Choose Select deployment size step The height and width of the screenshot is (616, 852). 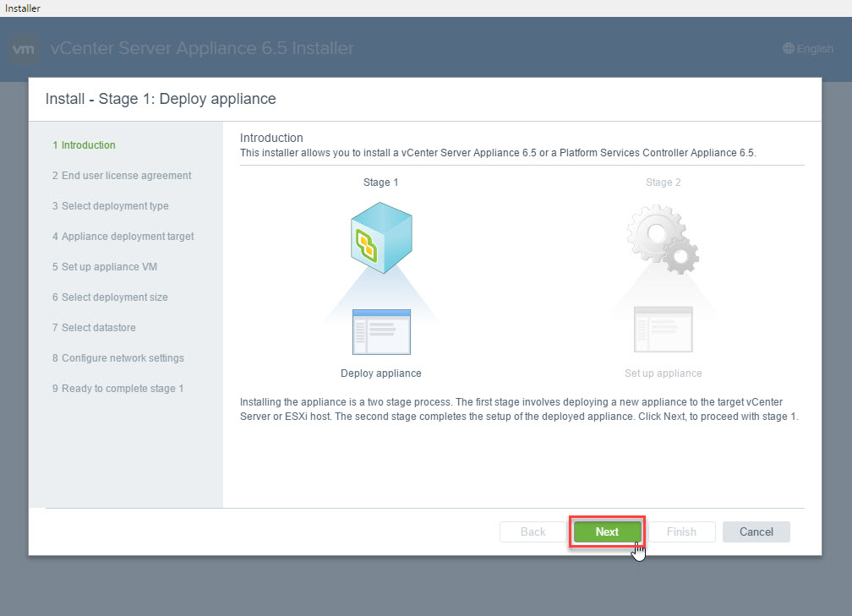point(110,297)
